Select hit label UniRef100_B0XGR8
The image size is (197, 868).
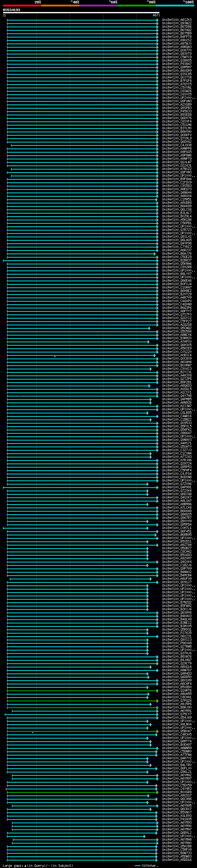pyautogui.click(x=177, y=792)
